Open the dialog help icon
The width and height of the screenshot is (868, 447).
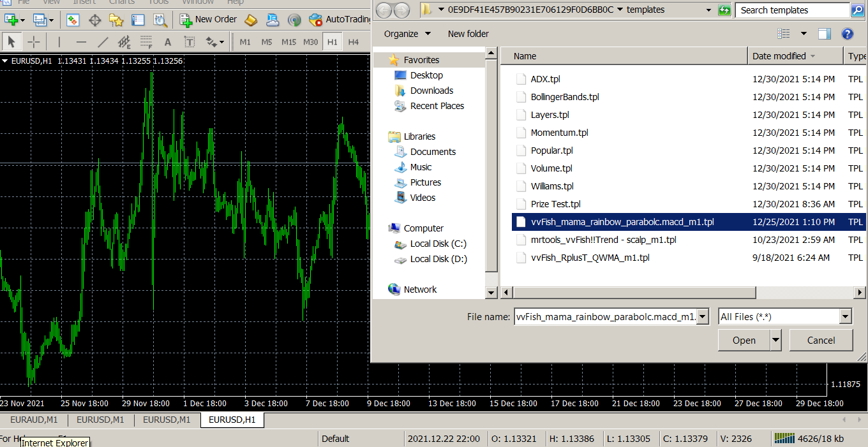click(848, 34)
